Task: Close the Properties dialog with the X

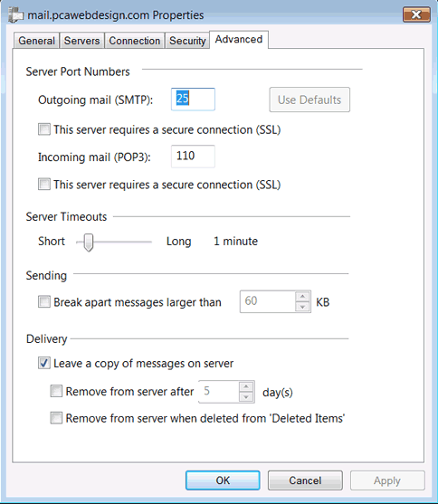Action: [416, 14]
